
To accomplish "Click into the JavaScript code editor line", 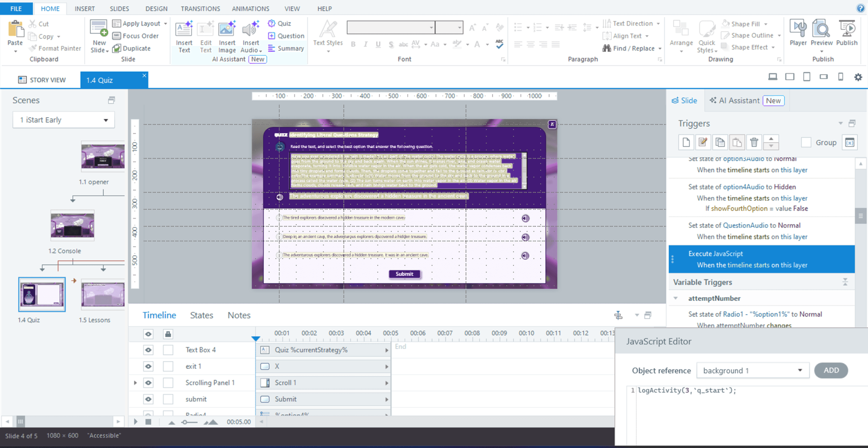I will tap(686, 390).
